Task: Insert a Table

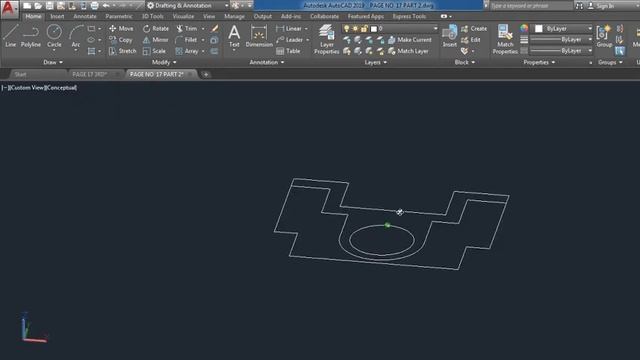Action: click(x=288, y=51)
